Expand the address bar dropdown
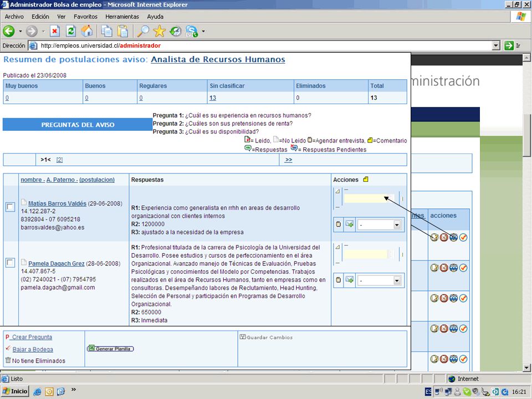532x399 pixels. (x=496, y=45)
